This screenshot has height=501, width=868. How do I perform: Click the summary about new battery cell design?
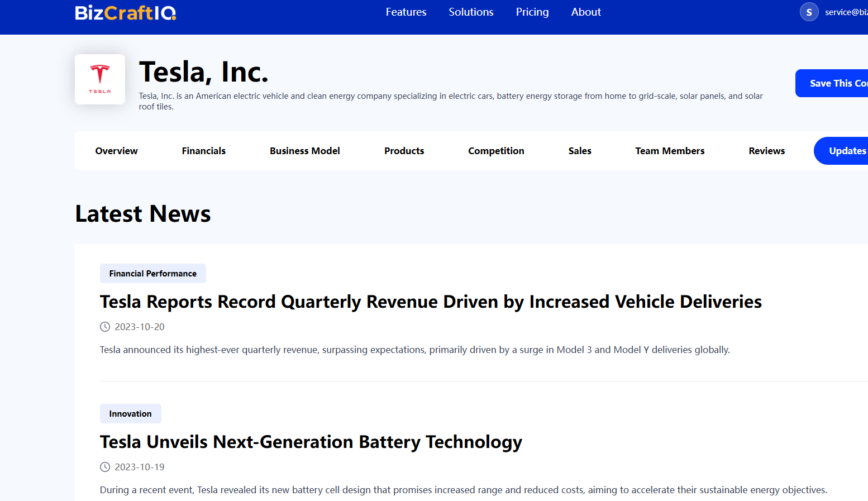tap(464, 490)
